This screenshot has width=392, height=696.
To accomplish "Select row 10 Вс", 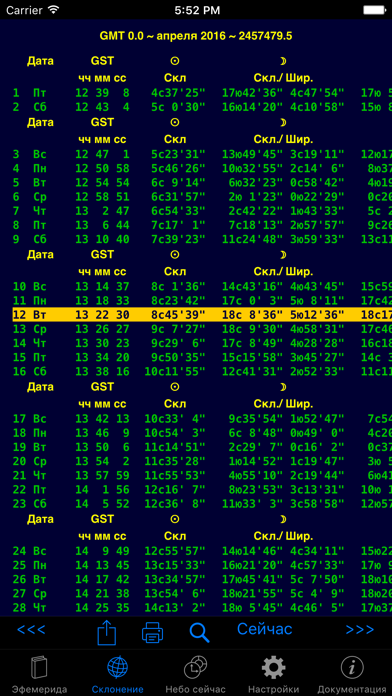I will 202,287.
